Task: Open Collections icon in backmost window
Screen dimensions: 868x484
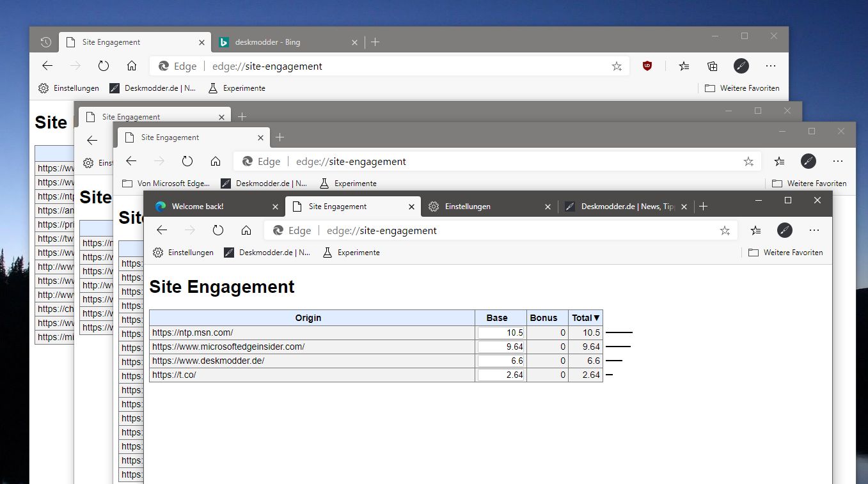Action: pos(713,65)
